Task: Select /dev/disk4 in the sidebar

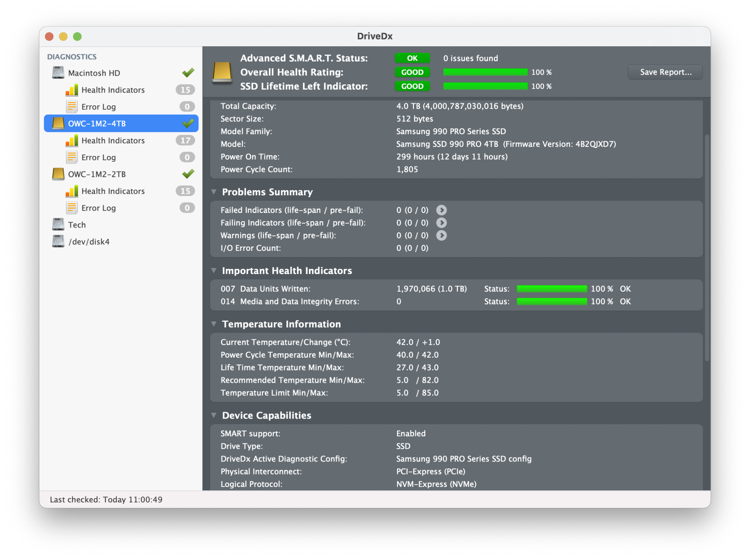Action: [121, 241]
